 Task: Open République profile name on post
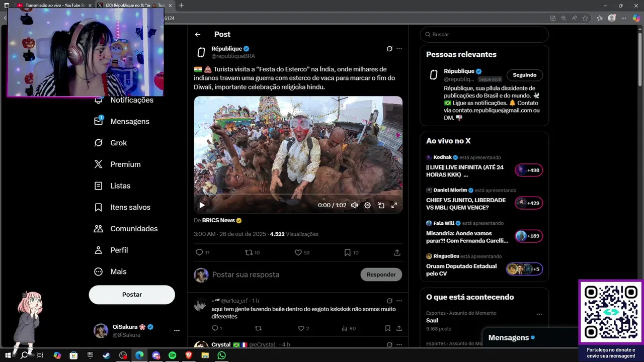(x=226, y=49)
